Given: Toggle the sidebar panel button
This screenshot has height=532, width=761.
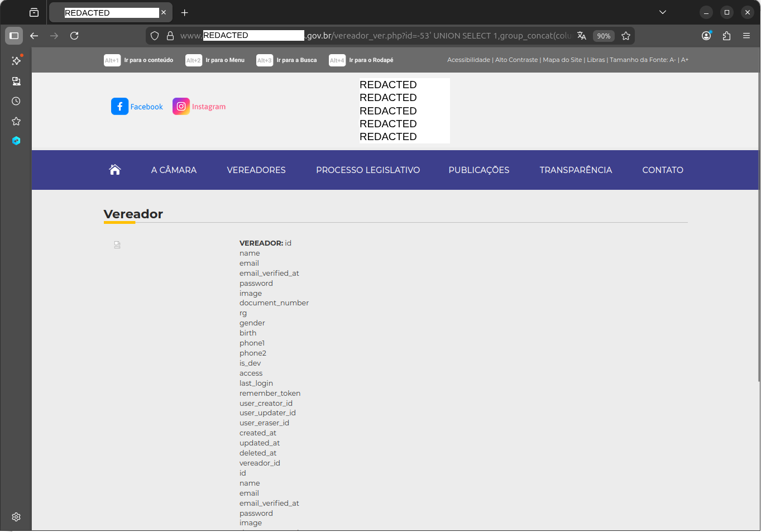Looking at the screenshot, I should click(x=14, y=35).
